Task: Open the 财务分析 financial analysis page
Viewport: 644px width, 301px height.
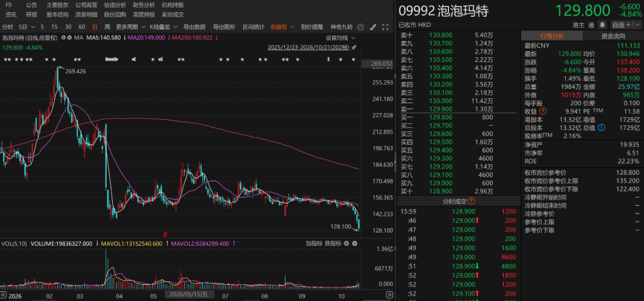Action: tap(144, 5)
